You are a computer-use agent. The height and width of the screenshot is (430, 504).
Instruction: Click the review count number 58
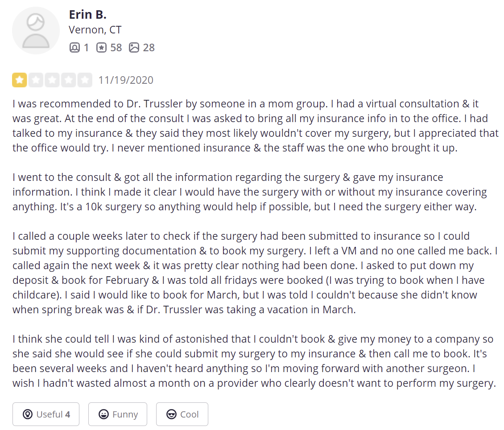pos(116,47)
